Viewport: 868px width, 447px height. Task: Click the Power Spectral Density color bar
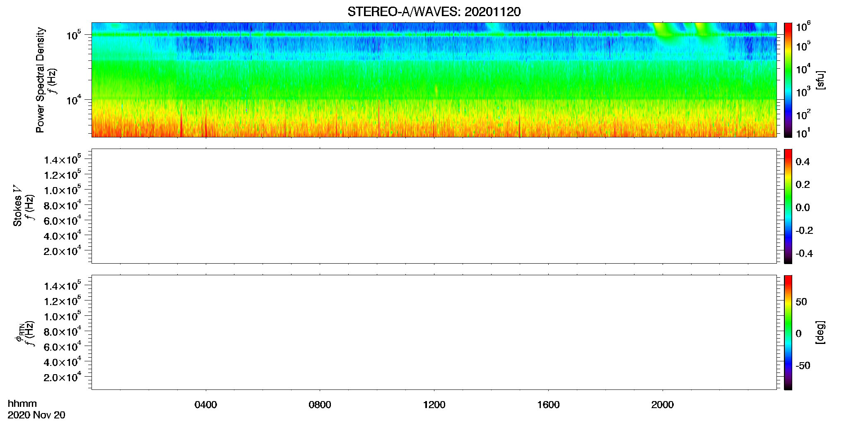tap(788, 80)
